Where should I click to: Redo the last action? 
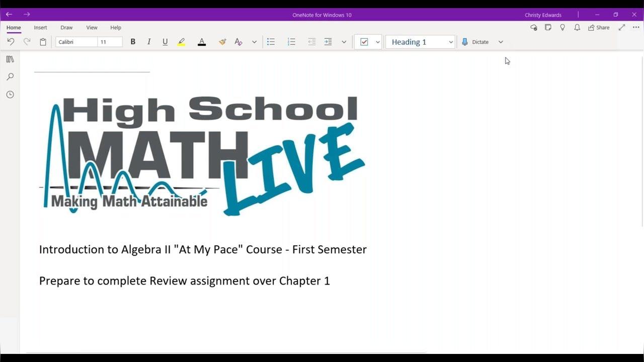(x=27, y=42)
